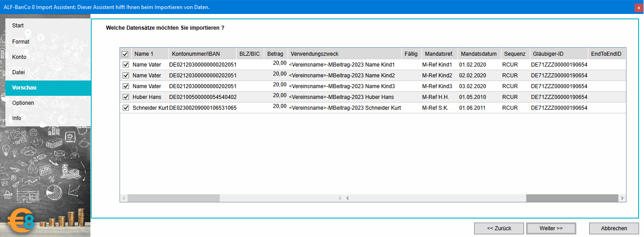Select the Mandatsdatum column header

tap(479, 54)
